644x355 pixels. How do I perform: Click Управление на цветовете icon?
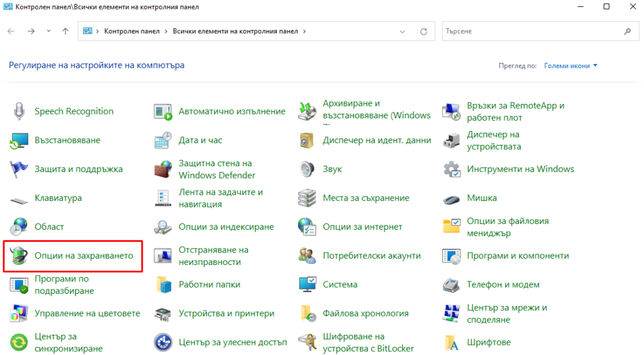pyautogui.click(x=19, y=313)
